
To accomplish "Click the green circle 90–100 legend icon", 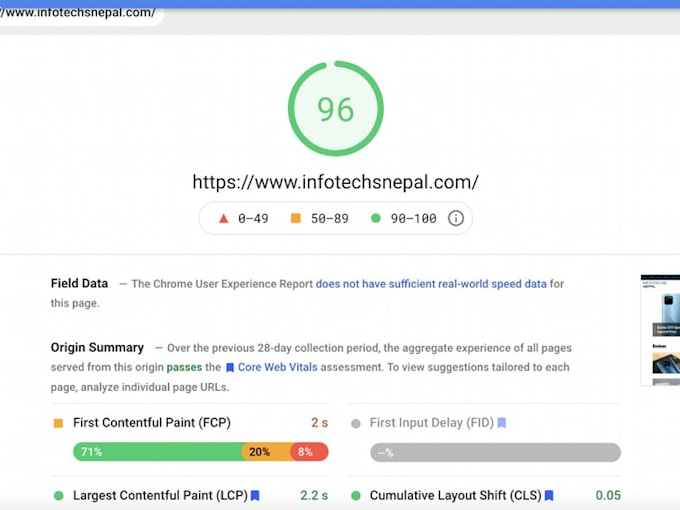I will 376,218.
